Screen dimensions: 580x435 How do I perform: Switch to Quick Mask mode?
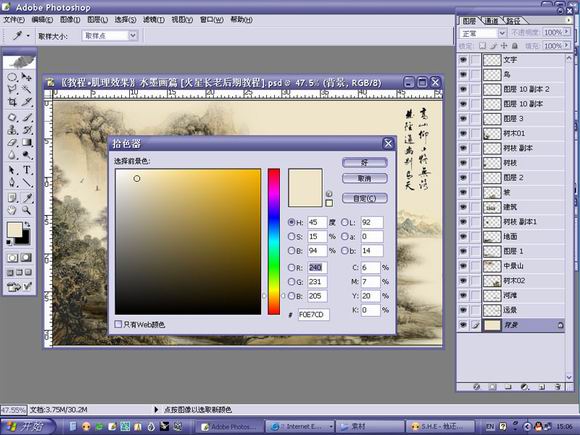[x=26, y=257]
